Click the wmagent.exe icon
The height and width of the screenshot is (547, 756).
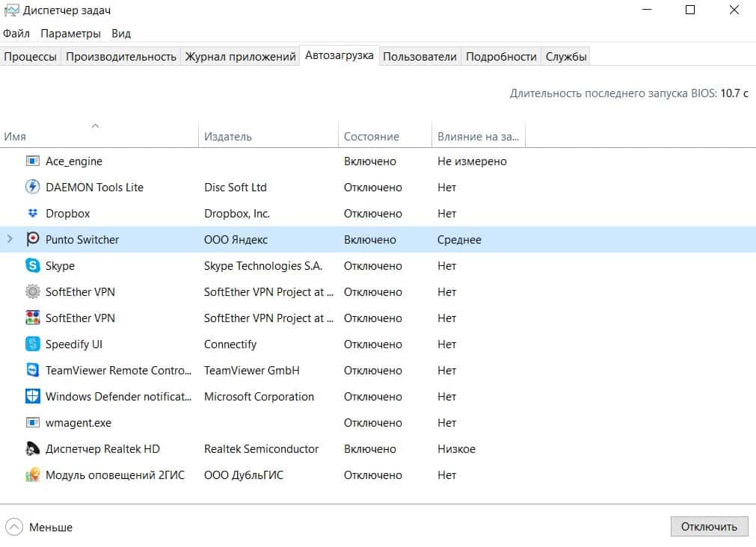tap(32, 422)
